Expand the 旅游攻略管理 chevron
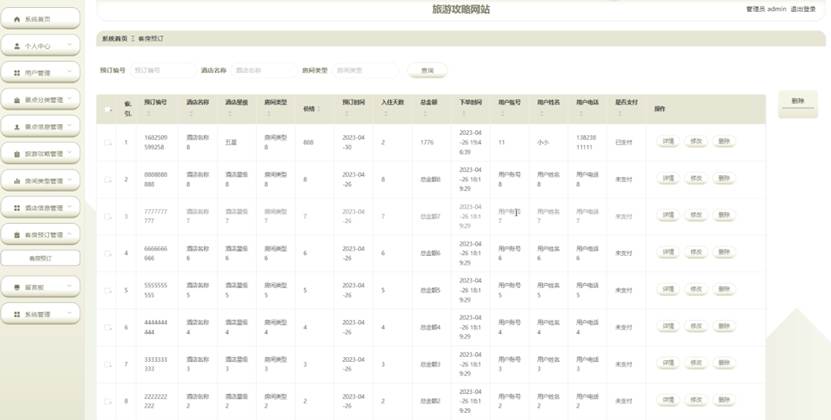The image size is (831, 420). (69, 154)
